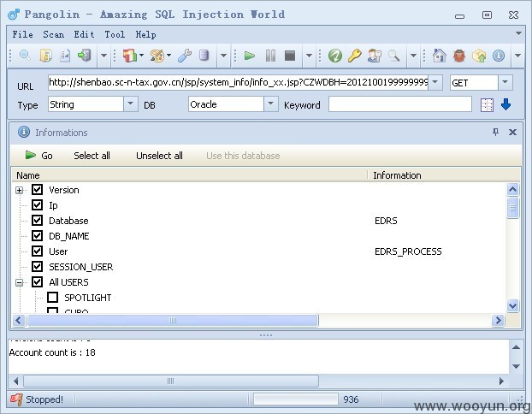Open the File menu
This screenshot has width=532, height=414.
23,34
